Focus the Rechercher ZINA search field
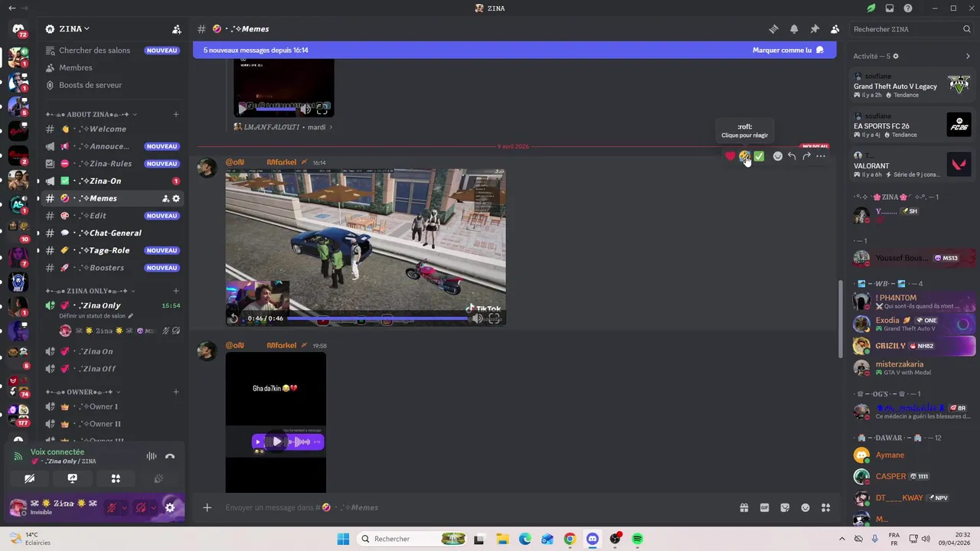 coord(911,29)
